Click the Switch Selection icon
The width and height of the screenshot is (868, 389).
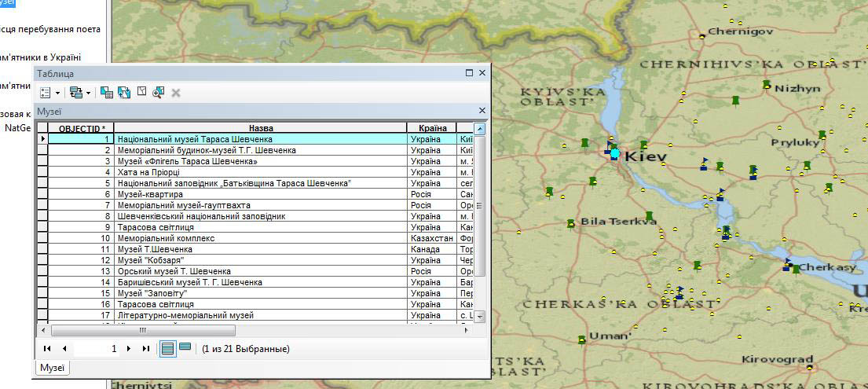click(x=124, y=93)
